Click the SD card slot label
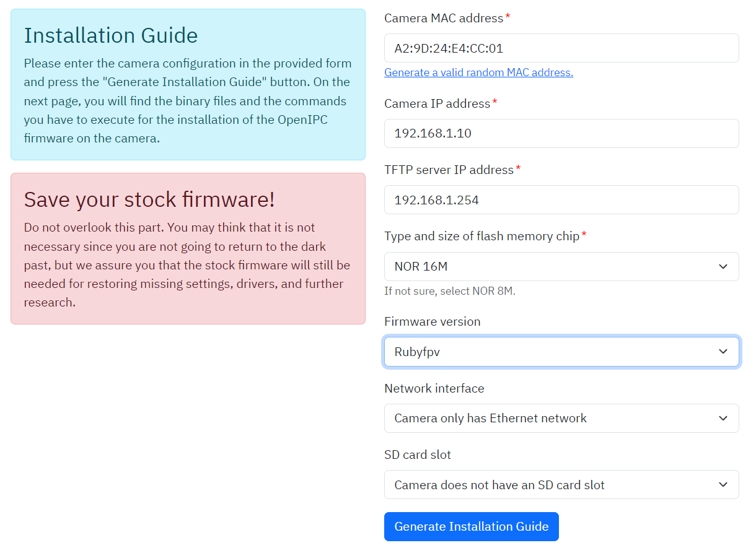The height and width of the screenshot is (548, 756). tap(418, 454)
